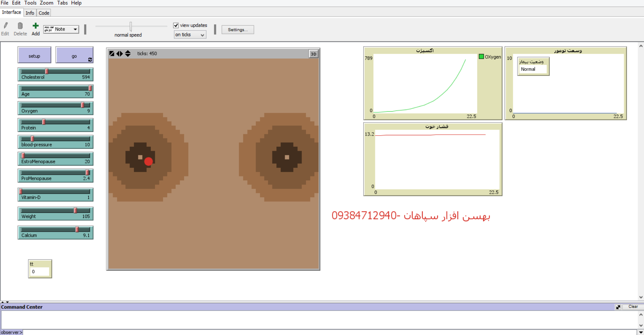
Task: Click the Protein slider handle
Action: click(x=44, y=122)
